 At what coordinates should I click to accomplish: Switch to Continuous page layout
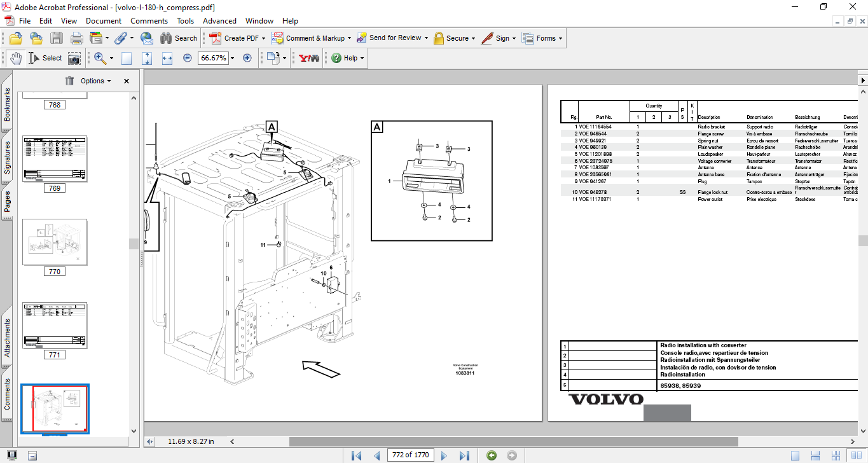pyautogui.click(x=814, y=455)
